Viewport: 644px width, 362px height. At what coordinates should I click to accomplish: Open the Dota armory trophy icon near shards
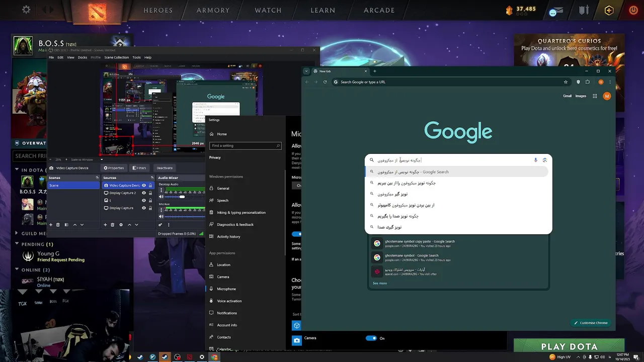point(584,10)
